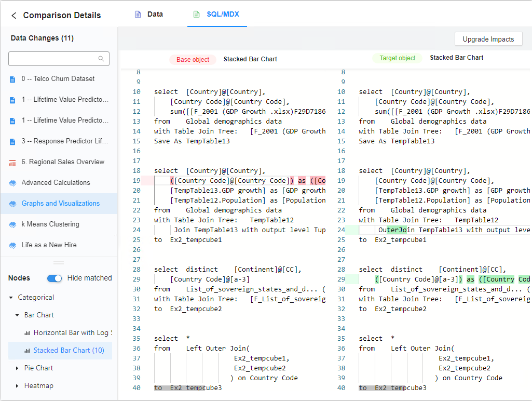532x401 pixels.
Task: Collapse the Categorical tree node
Action: point(11,298)
